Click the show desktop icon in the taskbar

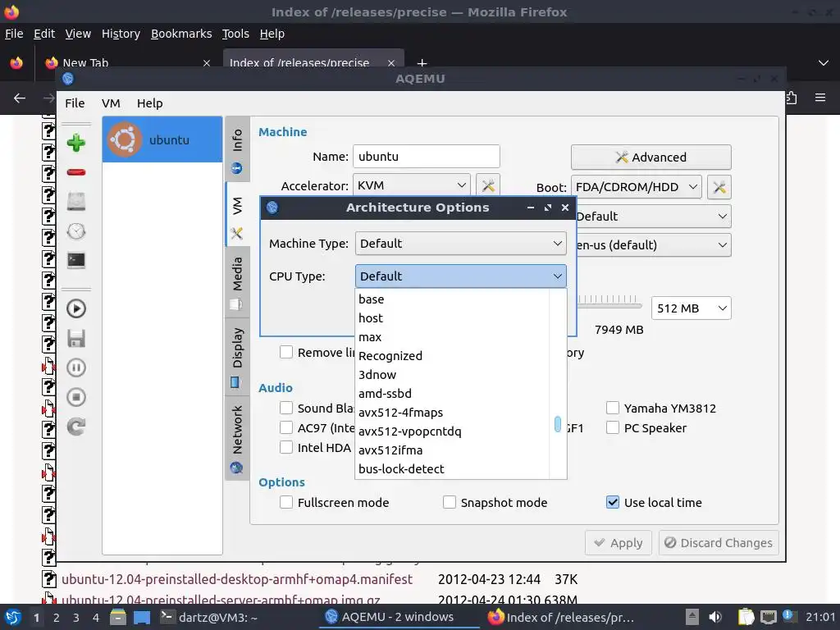(x=141, y=617)
